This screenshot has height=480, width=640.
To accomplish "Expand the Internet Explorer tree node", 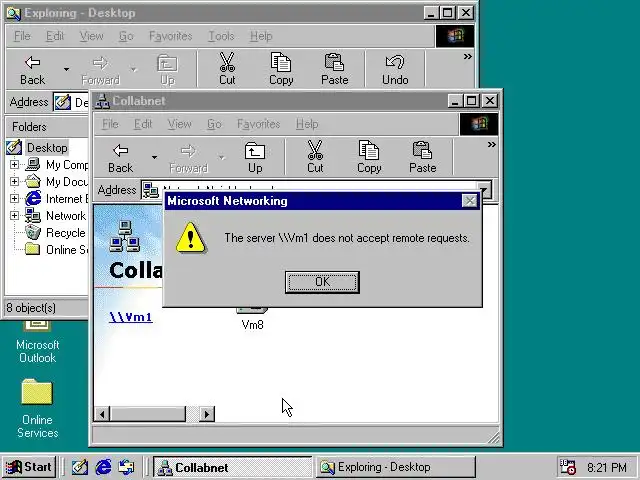I will pyautogui.click(x=14, y=198).
